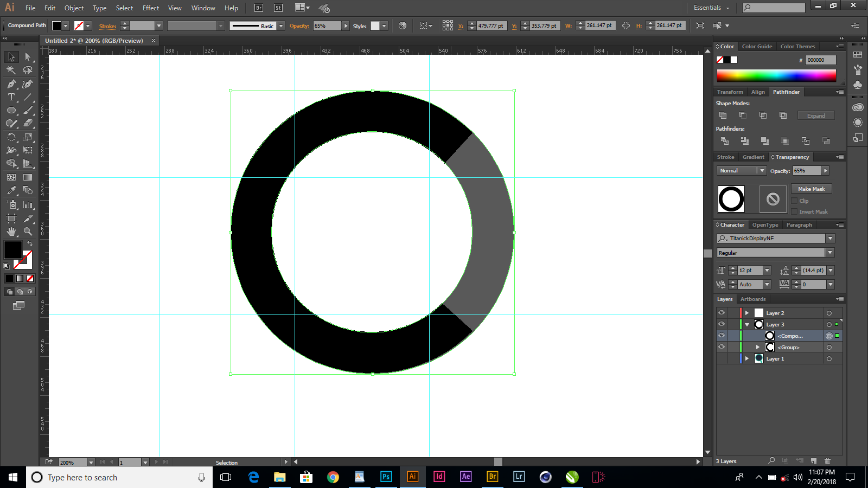Click the Make Mask button

811,189
